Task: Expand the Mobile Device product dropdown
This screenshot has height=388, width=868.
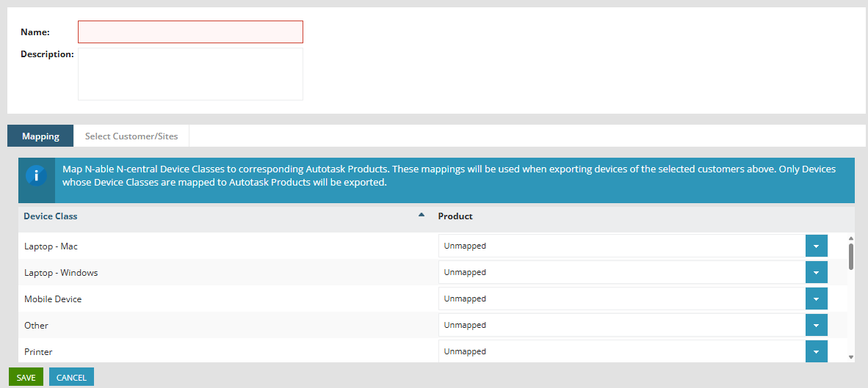Action: 816,299
